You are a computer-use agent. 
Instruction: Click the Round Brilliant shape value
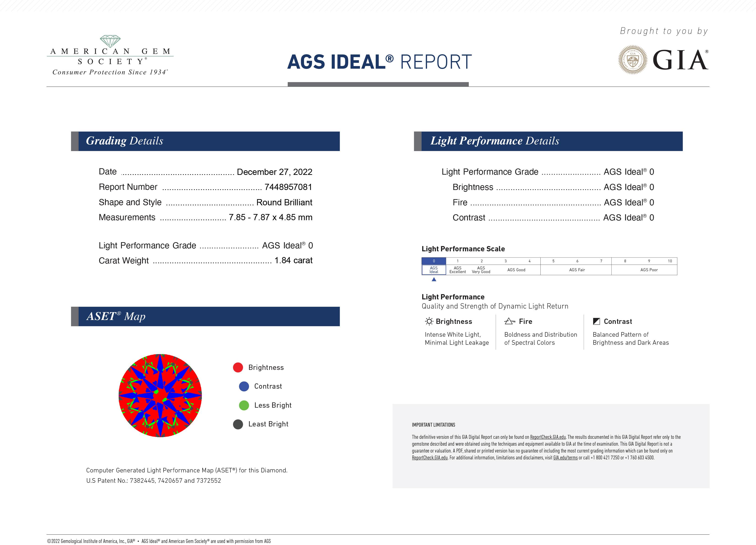[x=284, y=202]
